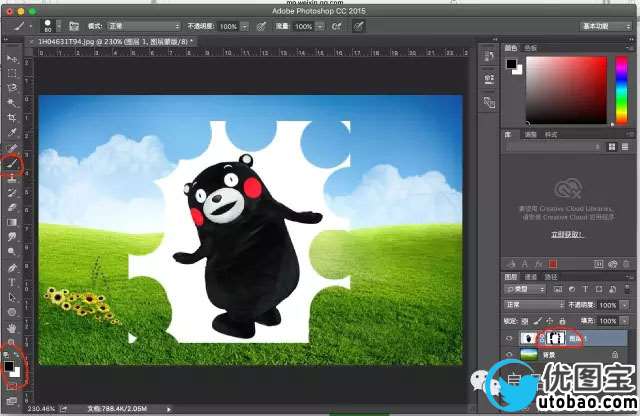Toggle lock image pixels

[x=538, y=321]
